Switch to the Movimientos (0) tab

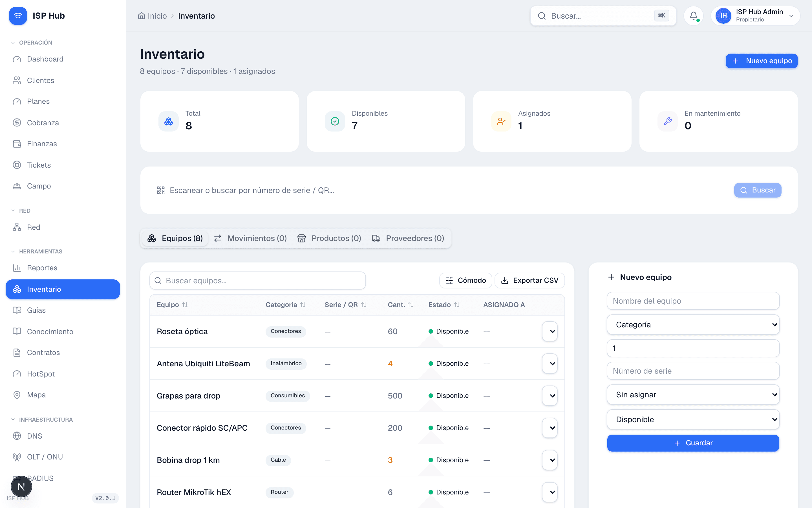(250, 238)
